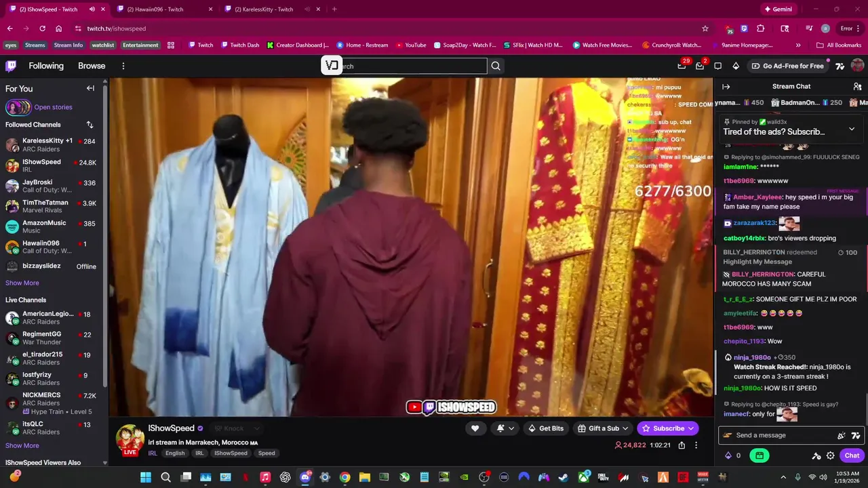The image size is (868, 488).
Task: Click the Gemini button in Chrome
Action: tap(778, 9)
